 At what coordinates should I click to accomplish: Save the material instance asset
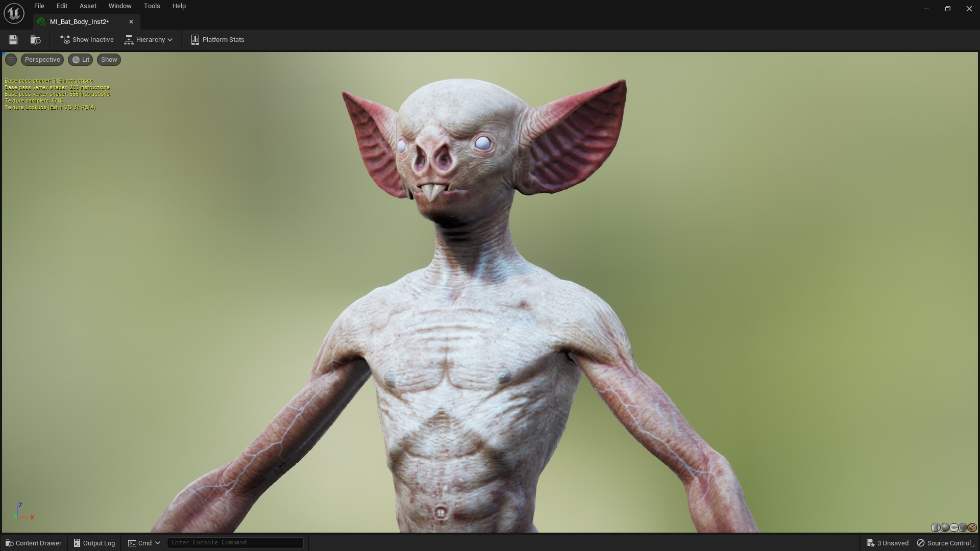pyautogui.click(x=13, y=39)
